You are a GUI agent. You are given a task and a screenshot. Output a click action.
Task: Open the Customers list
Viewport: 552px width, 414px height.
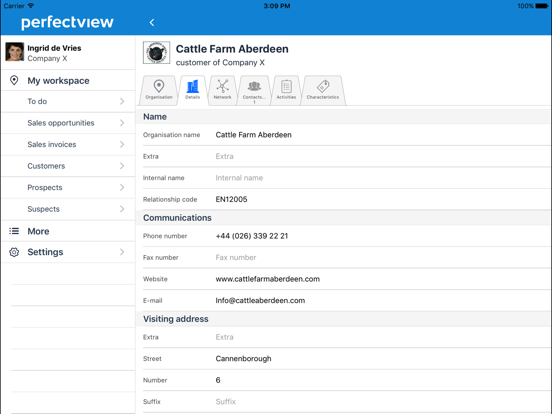tap(68, 166)
